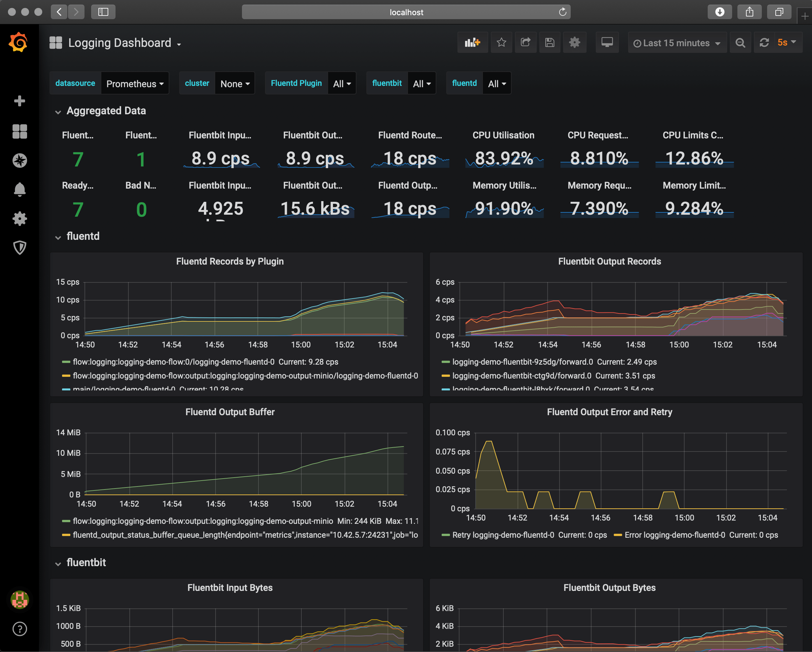Screen dimensions: 812x652
Task: Mark the dashboard as favorite with the star
Action: [x=501, y=43]
